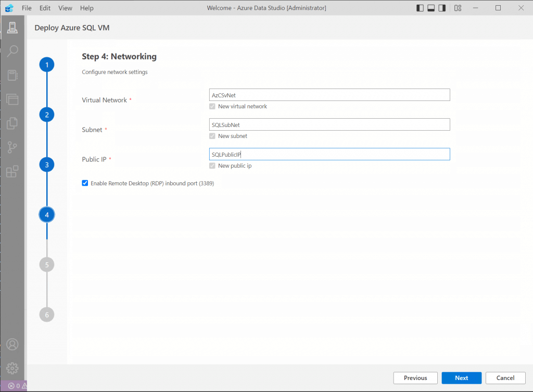Click the Next button
The width and height of the screenshot is (533, 392).
(461, 378)
